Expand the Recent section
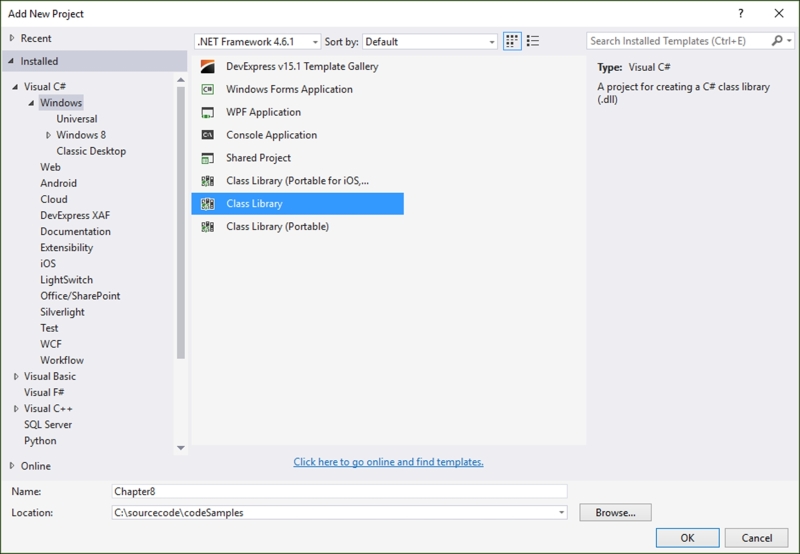The image size is (800, 554). click(x=12, y=38)
